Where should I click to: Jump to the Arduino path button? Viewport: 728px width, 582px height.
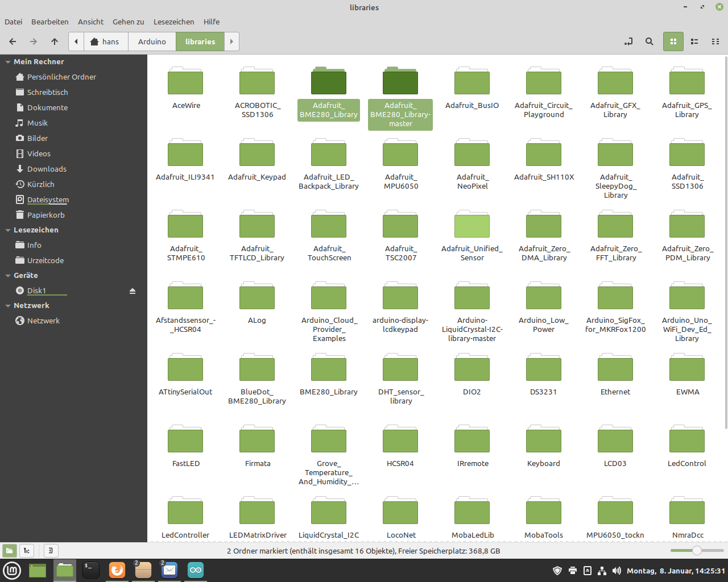pyautogui.click(x=152, y=41)
